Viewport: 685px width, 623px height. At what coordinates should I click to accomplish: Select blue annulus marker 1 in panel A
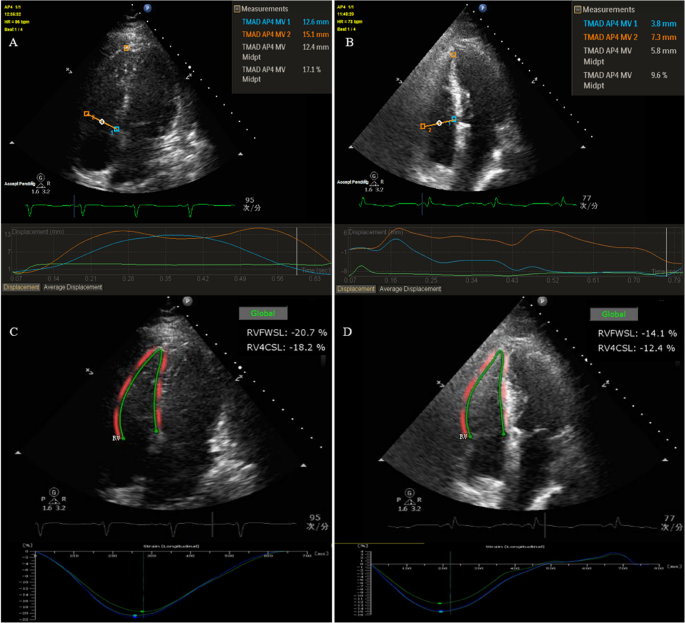(x=116, y=129)
